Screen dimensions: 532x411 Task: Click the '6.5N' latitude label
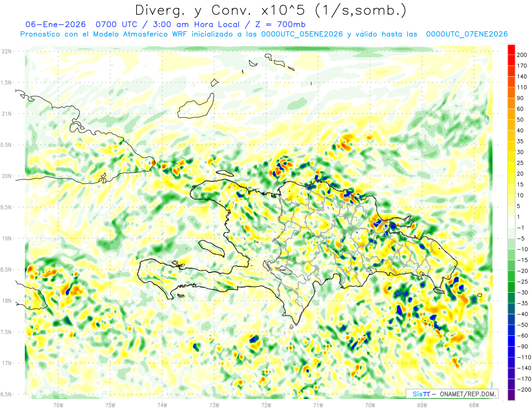[7, 394]
